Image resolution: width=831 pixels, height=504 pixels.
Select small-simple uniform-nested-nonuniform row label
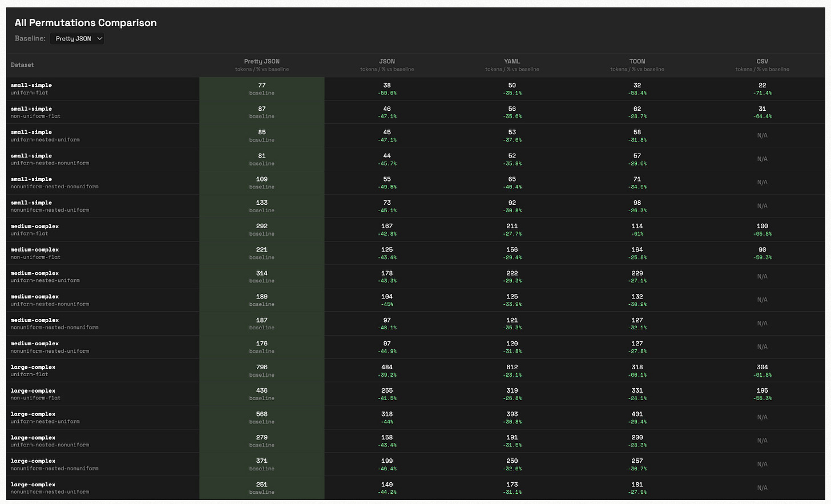coord(50,159)
